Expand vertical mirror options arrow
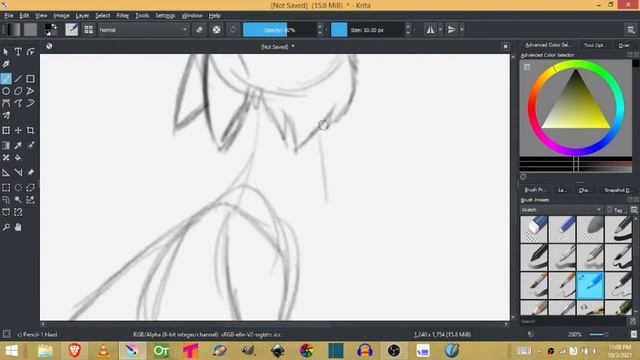640x360 pixels. (x=462, y=30)
